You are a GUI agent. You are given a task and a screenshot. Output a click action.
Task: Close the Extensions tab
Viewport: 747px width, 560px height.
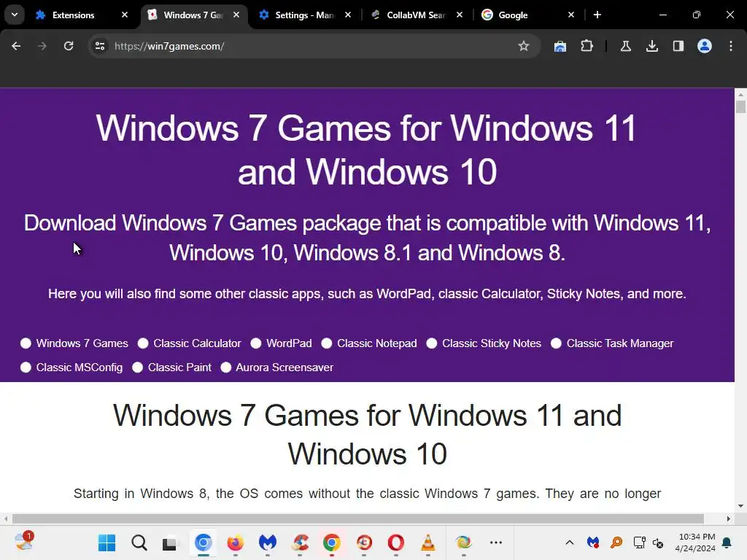(x=125, y=15)
